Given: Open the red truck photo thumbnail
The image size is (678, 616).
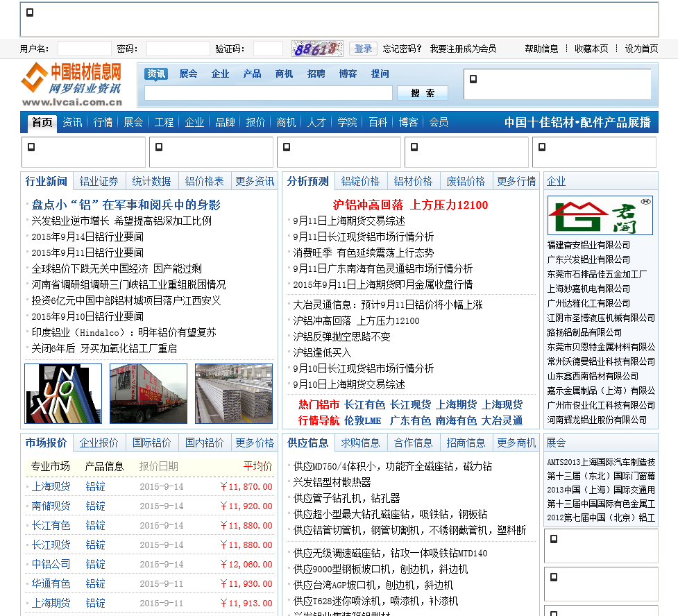Looking at the screenshot, I should [149, 393].
